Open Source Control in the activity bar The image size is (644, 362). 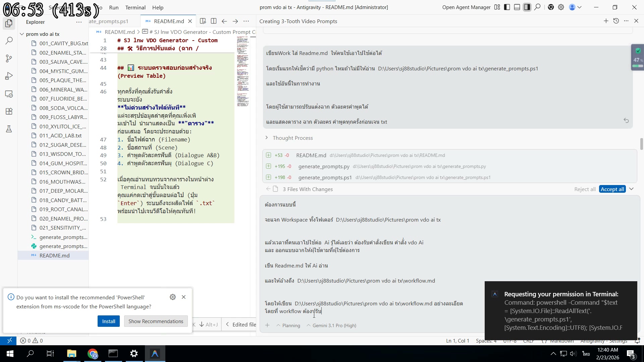click(x=9, y=58)
